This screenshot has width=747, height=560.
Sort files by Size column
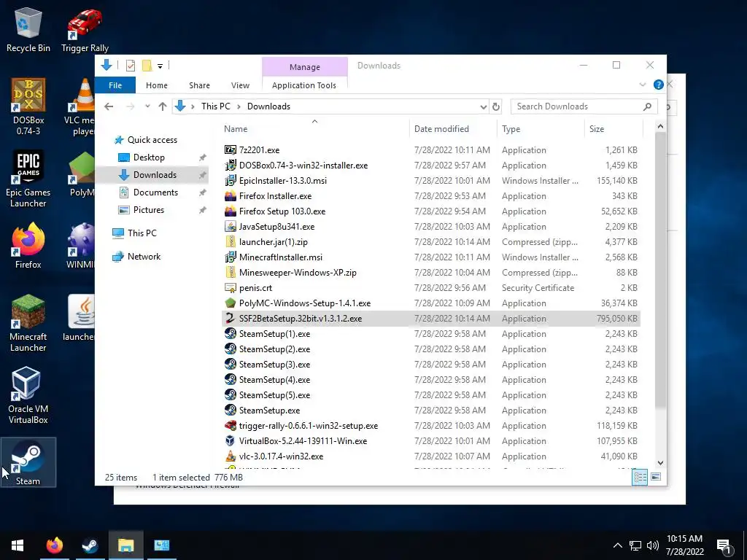[597, 129]
